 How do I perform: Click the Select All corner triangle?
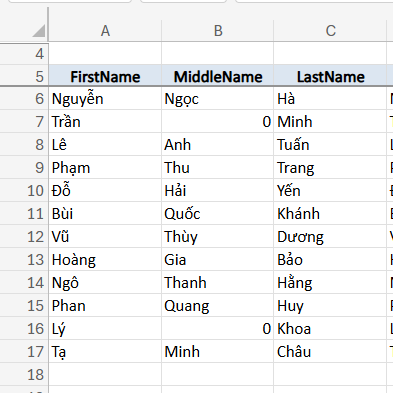(39, 31)
